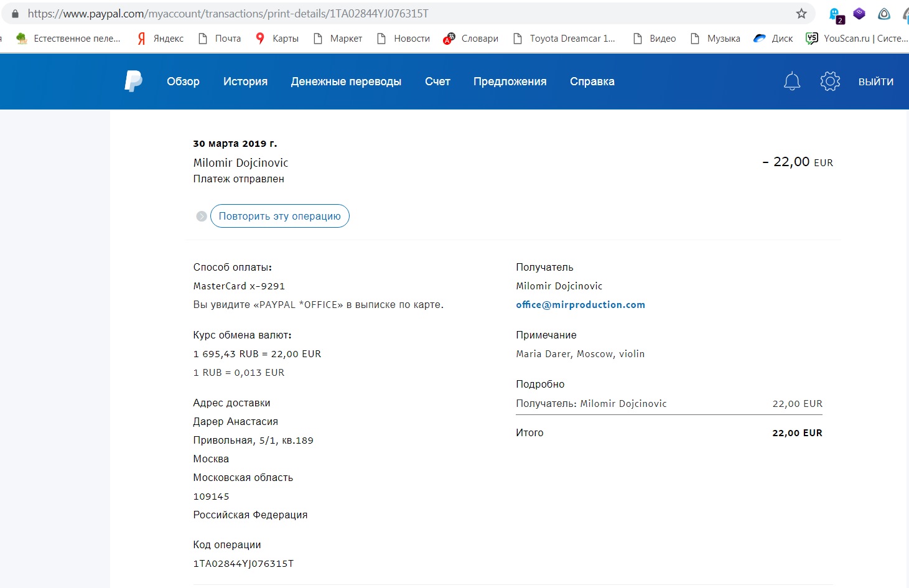909x588 pixels.
Task: Click the office@mirproduction.com email link
Action: tap(580, 305)
